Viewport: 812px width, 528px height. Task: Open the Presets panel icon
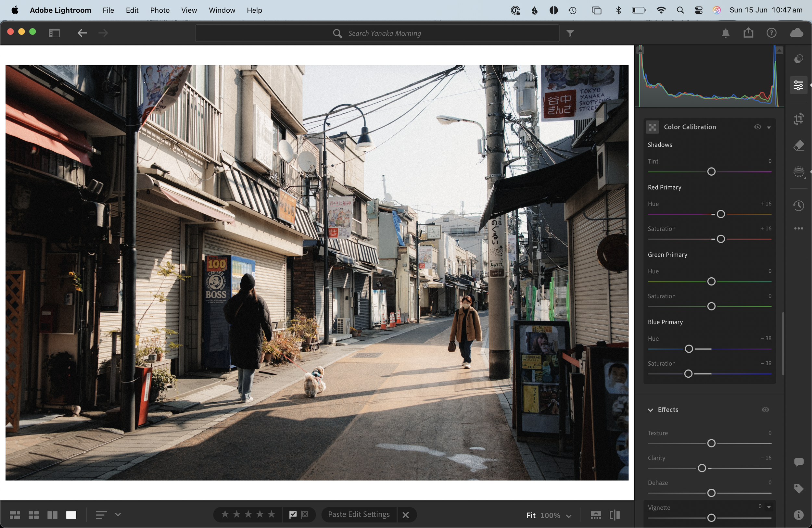(x=798, y=59)
